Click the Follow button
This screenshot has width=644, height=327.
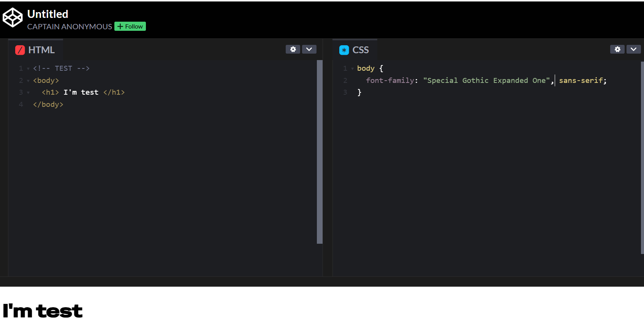(130, 26)
